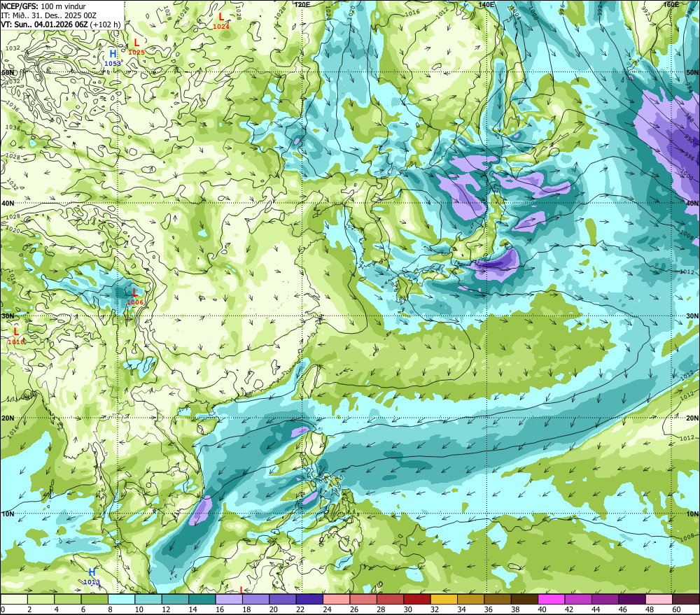Click the 48–60 m/s light pink legend swatch

(x=659, y=600)
